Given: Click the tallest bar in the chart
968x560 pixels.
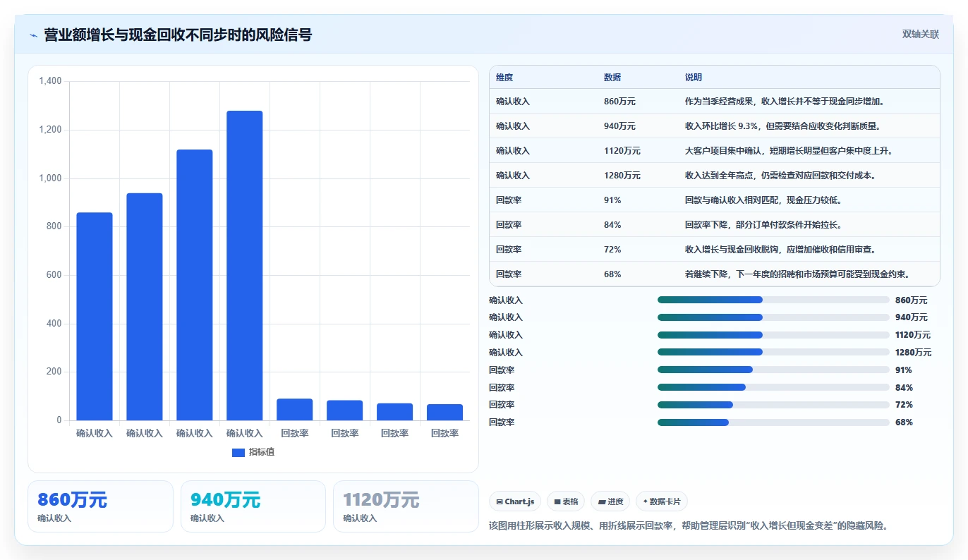Looking at the screenshot, I should coord(244,265).
